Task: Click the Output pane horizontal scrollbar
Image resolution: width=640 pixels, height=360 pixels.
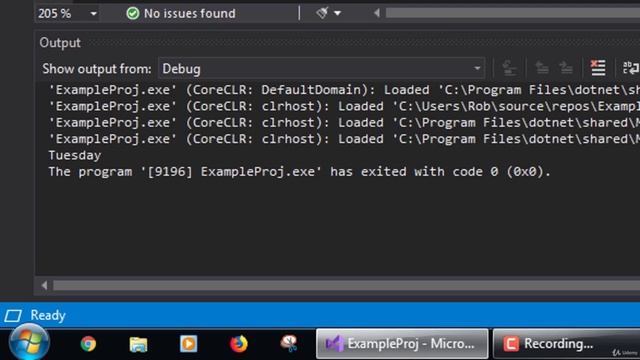Action: pyautogui.click(x=347, y=285)
